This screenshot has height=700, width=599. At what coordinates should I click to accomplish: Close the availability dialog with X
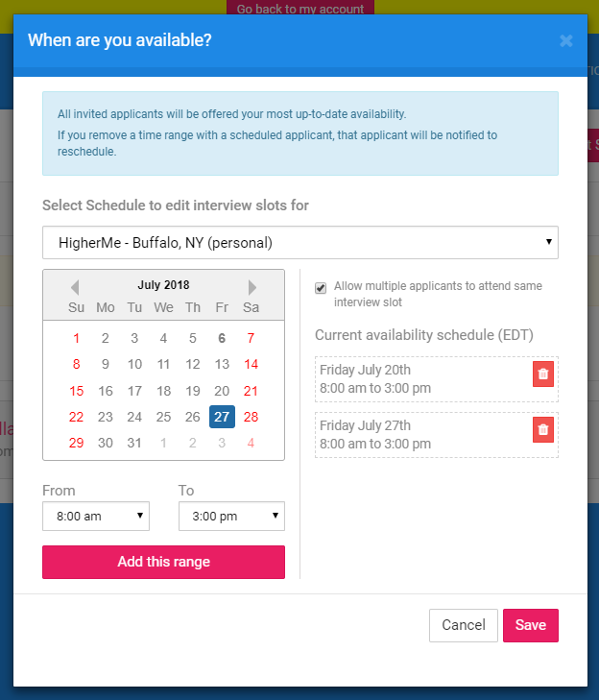[x=566, y=40]
